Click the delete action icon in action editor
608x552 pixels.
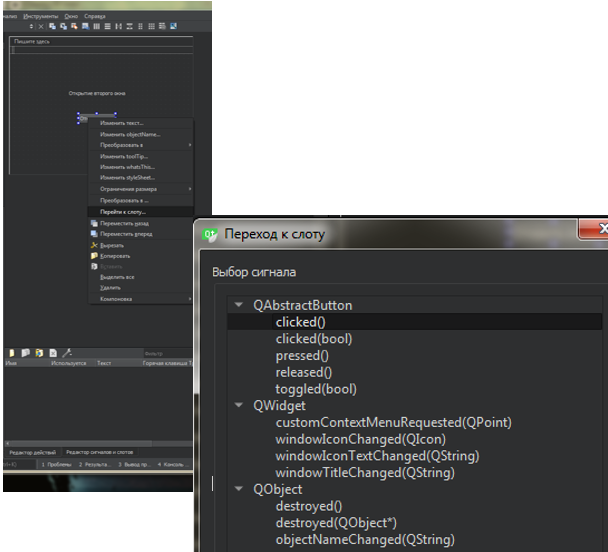pos(52,353)
